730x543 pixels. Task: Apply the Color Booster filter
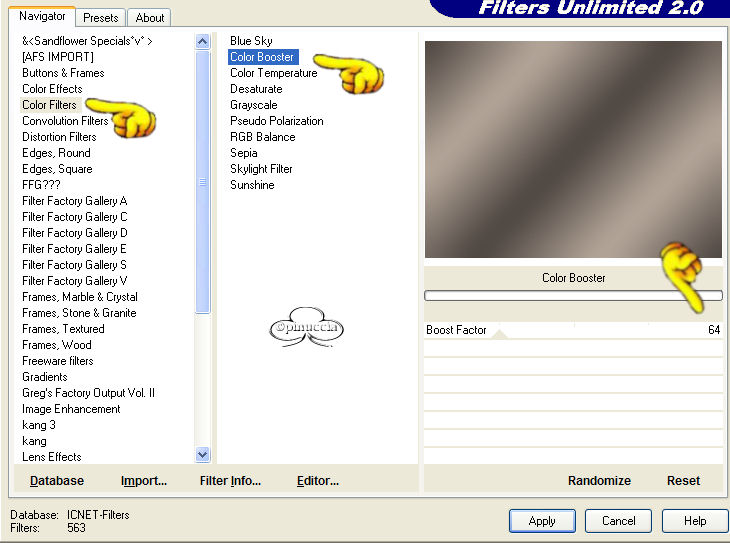coord(542,521)
